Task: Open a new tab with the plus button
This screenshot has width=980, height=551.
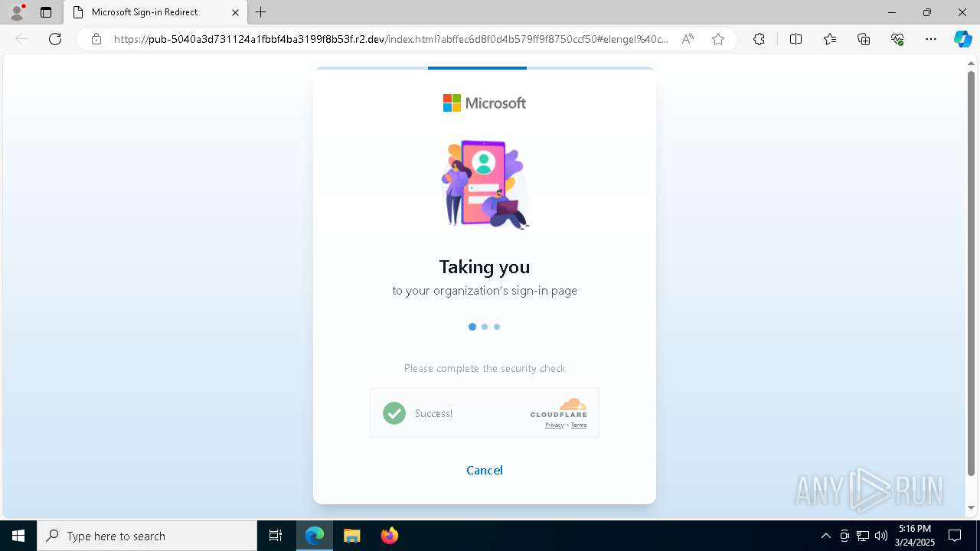Action: [261, 12]
